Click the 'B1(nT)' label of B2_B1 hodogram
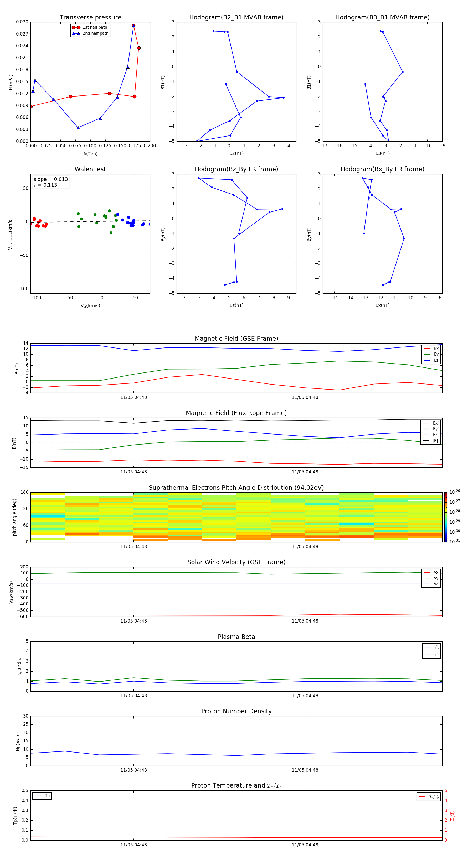Screen dimensions: 473x868 click(x=163, y=82)
